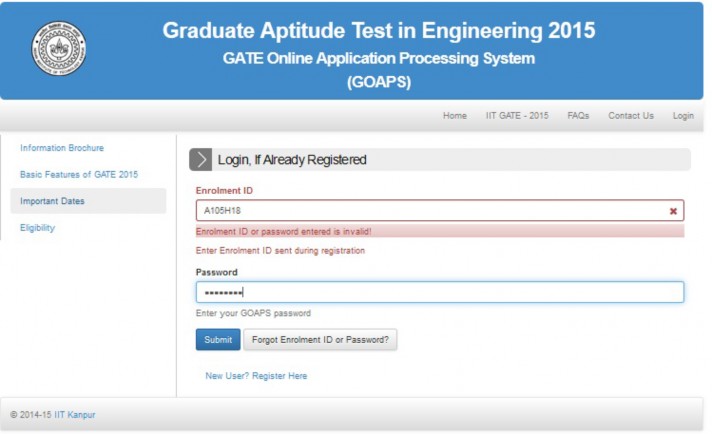Click the 'Login, If Already Registered' heading
This screenshot has height=434, width=712.
tap(292, 160)
